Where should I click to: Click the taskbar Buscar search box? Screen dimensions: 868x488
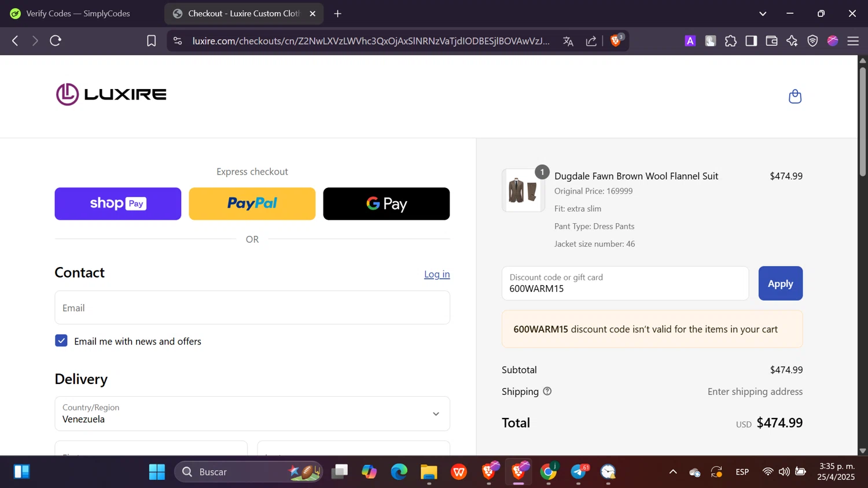tap(249, 472)
